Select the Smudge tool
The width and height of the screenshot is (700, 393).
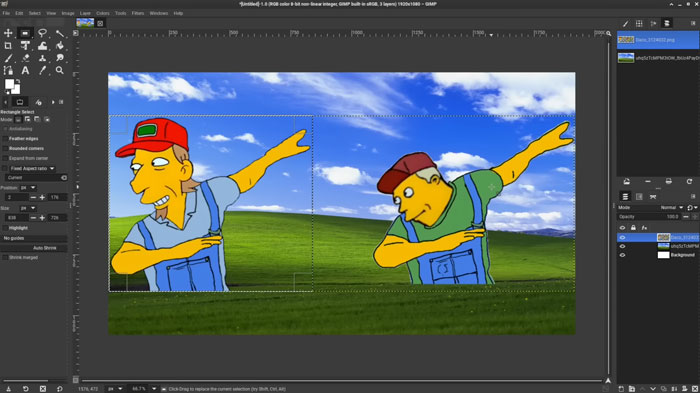click(59, 58)
